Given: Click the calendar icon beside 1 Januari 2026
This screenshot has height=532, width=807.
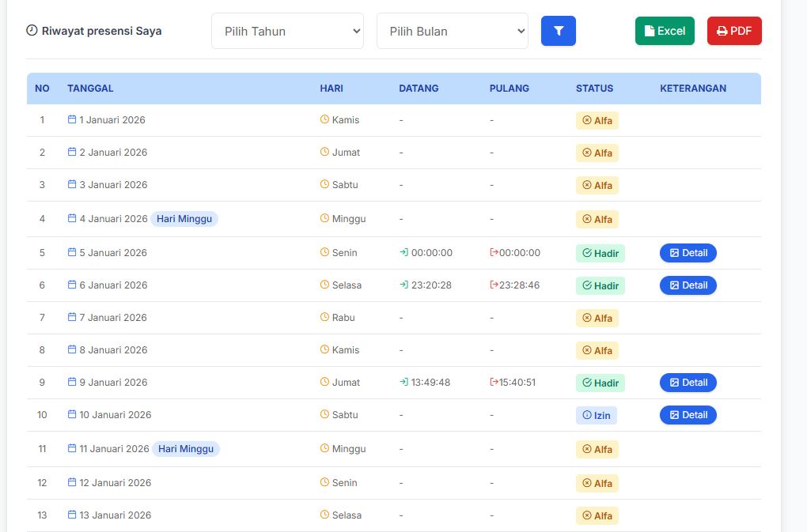Looking at the screenshot, I should click(x=72, y=120).
